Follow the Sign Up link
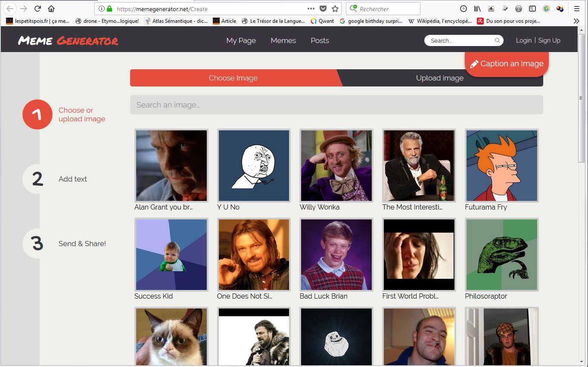Viewport: 588px width, 367px height. point(549,40)
